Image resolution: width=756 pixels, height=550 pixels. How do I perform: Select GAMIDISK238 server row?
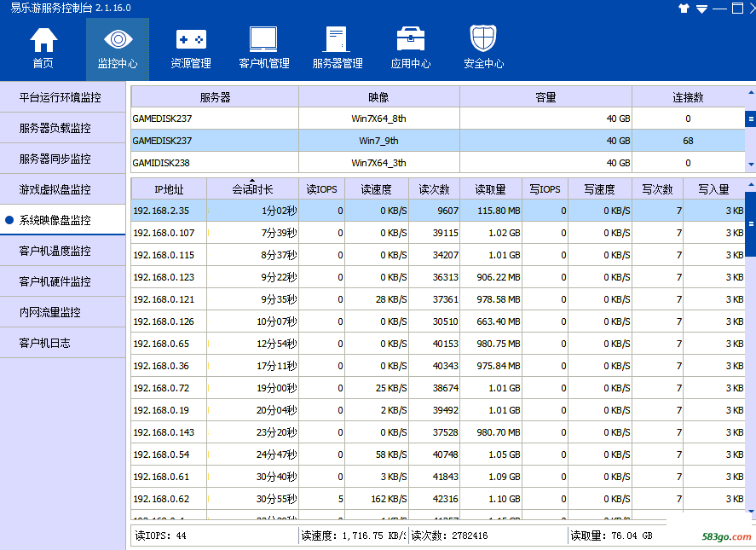[x=438, y=163]
